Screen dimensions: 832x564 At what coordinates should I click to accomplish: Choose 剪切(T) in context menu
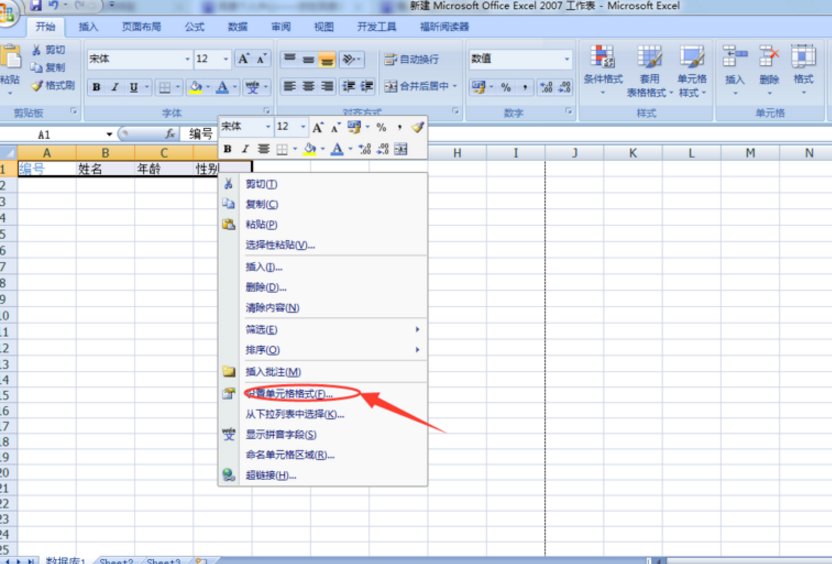pos(323,184)
